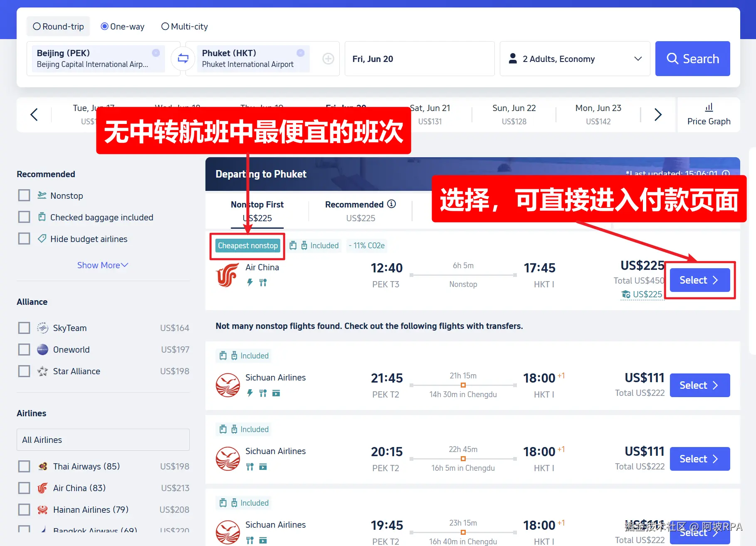Click Air China baggage Included badge
Screen dimensions: 756x546
tap(314, 245)
